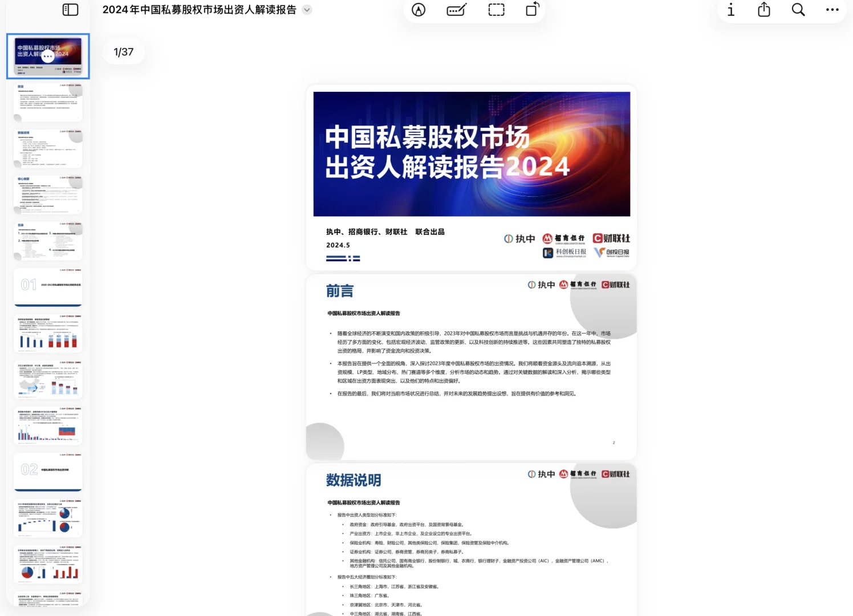
Task: Open search within the document
Action: pyautogui.click(x=798, y=10)
